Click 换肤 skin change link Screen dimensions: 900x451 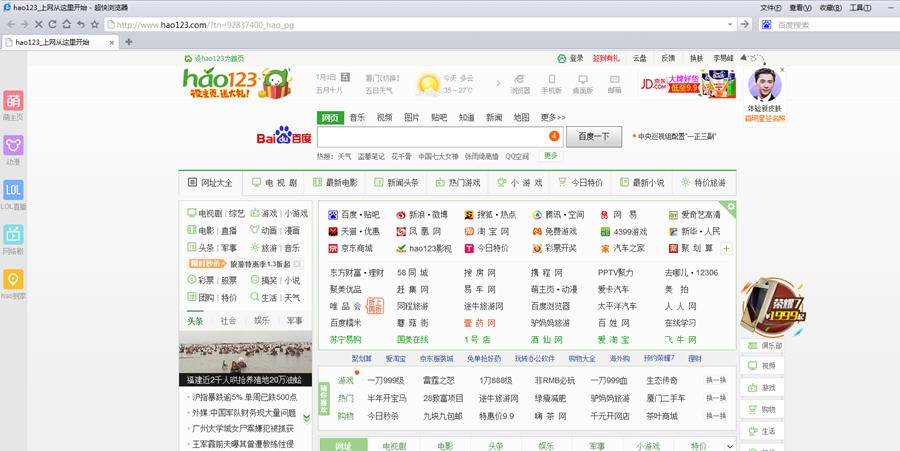point(696,59)
